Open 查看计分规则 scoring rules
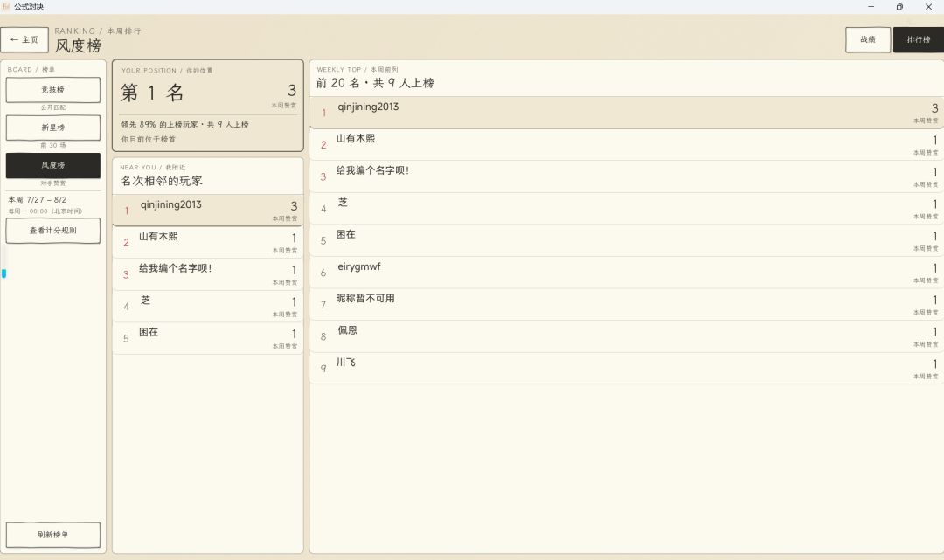The height and width of the screenshot is (560, 944). pos(53,231)
